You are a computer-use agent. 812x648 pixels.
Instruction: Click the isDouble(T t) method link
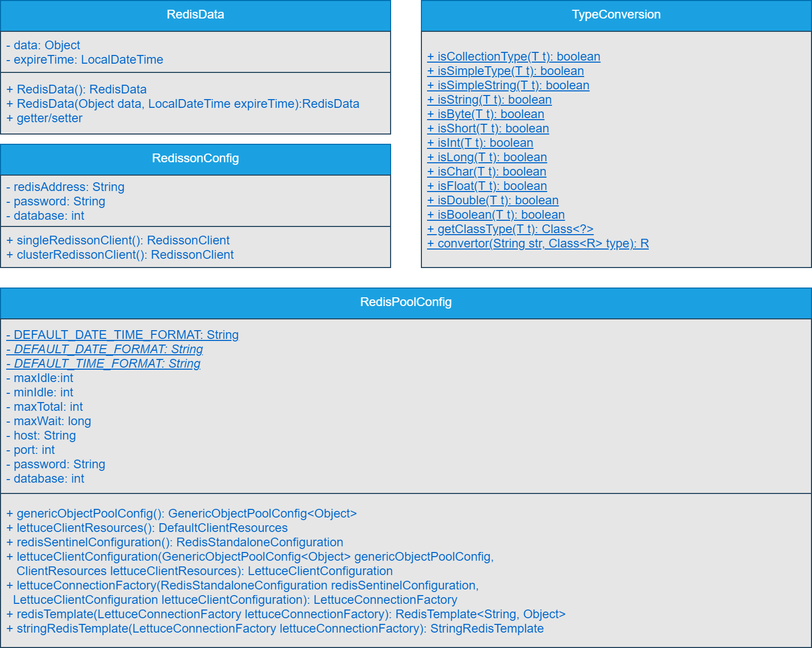click(493, 201)
